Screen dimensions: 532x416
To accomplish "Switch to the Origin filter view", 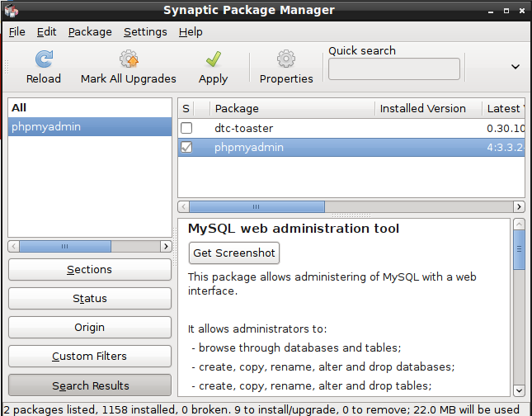I will 90,328.
